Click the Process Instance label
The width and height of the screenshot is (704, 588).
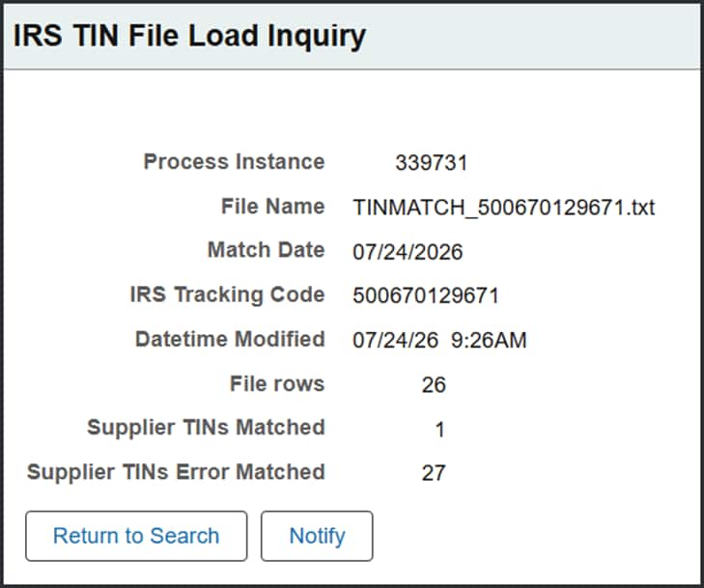tap(234, 161)
